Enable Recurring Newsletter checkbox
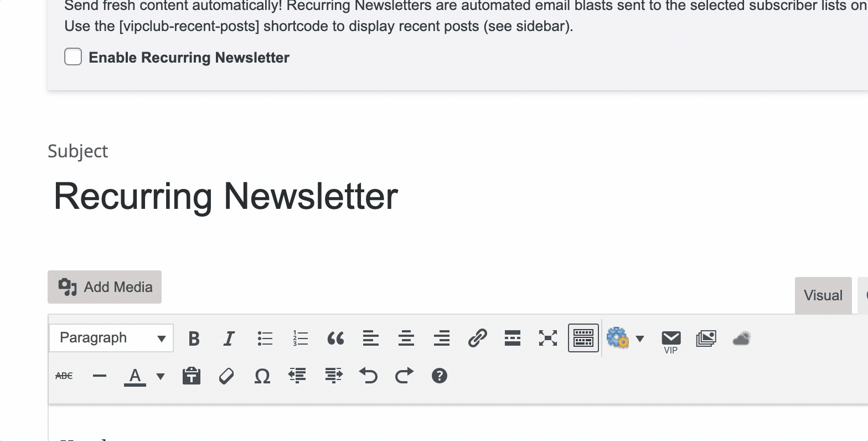 tap(73, 57)
